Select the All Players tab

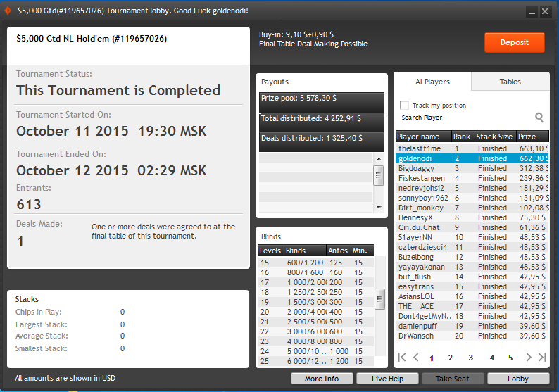[432, 82]
